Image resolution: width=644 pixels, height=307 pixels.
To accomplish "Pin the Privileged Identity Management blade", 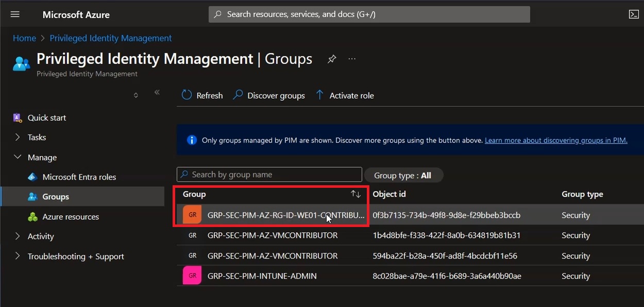I will [332, 59].
